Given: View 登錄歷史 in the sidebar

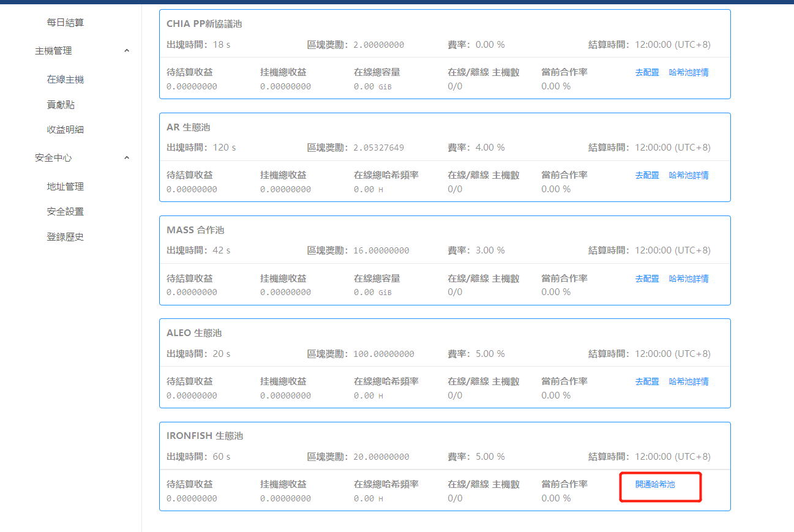Looking at the screenshot, I should pos(66,237).
